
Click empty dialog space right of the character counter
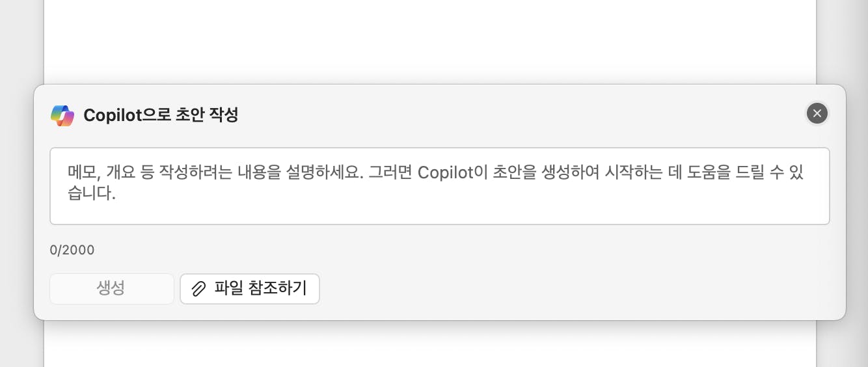[x=455, y=250]
